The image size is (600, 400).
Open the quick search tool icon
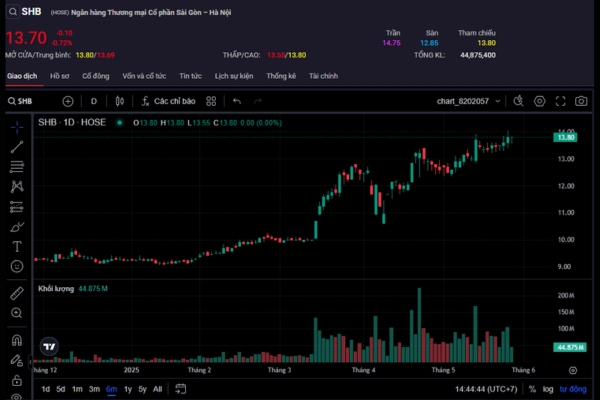[518, 101]
